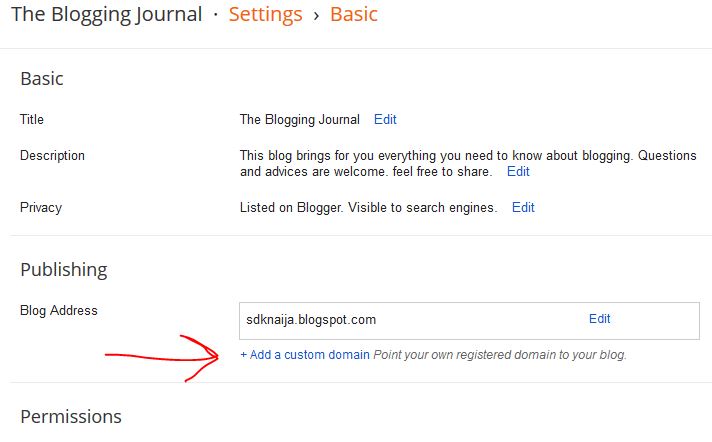Select the Privacy field label
The image size is (712, 442).
point(41,207)
